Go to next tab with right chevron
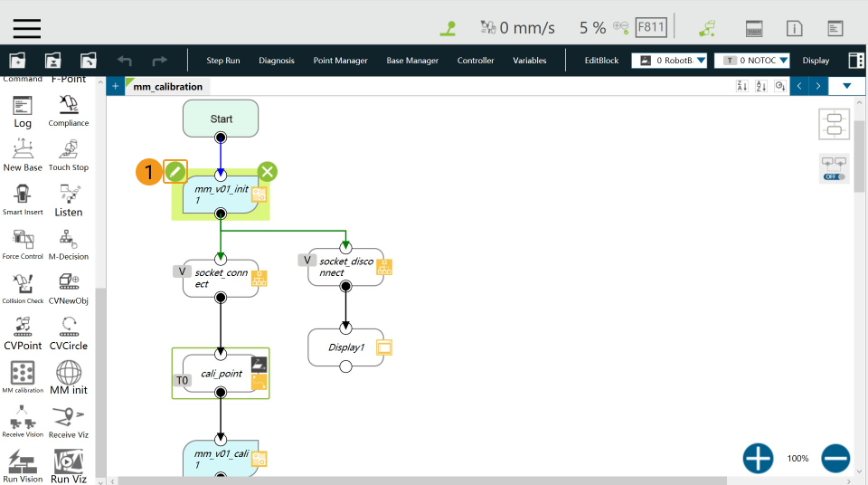The height and width of the screenshot is (485, 868). (x=818, y=86)
